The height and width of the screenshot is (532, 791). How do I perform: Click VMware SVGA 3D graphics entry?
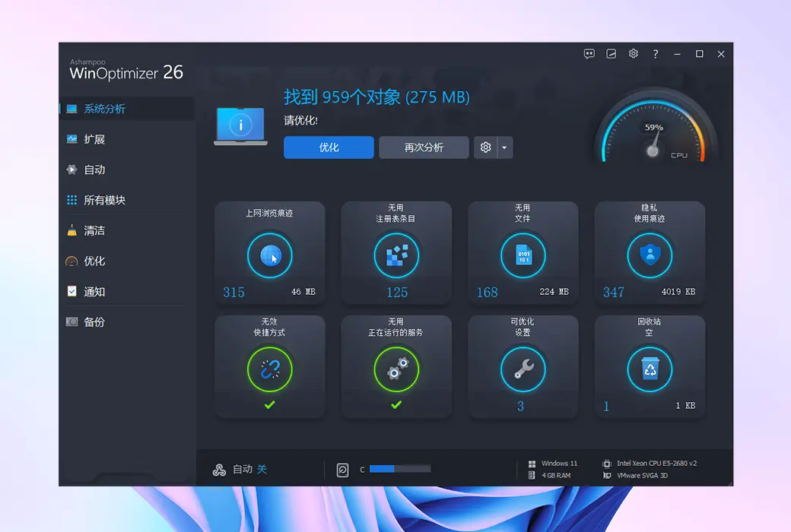pyautogui.click(x=636, y=476)
